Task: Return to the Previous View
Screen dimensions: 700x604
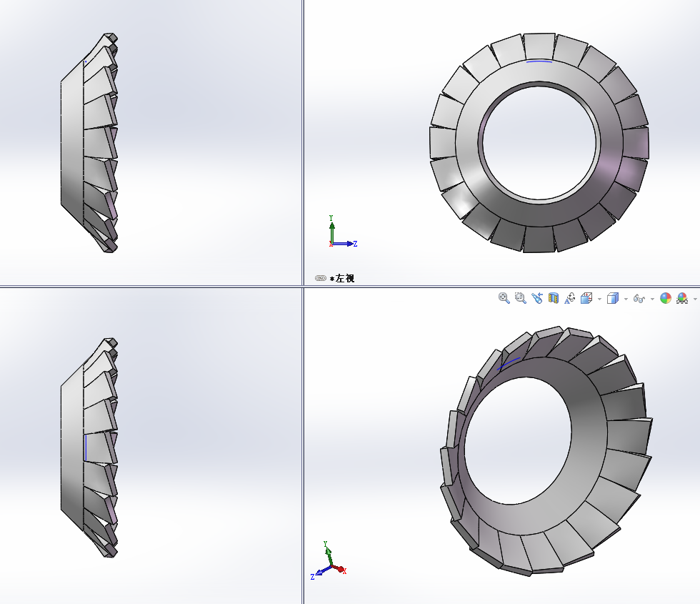Action: coord(537,298)
